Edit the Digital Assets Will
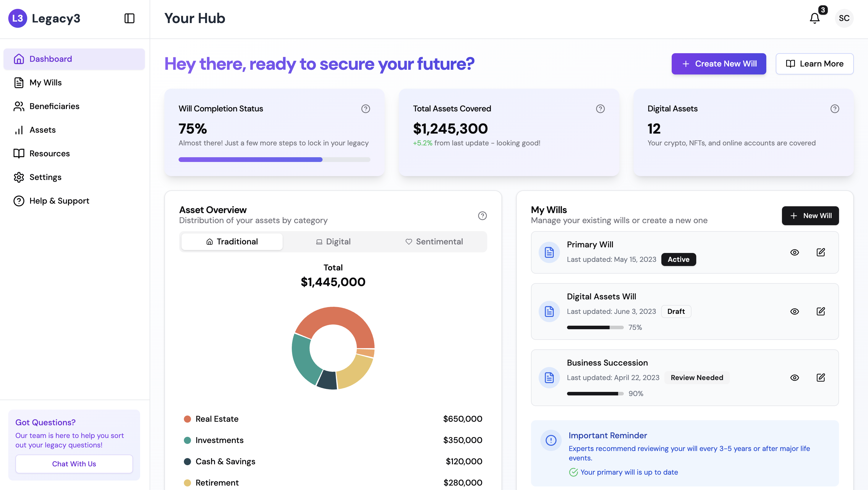 click(820, 311)
